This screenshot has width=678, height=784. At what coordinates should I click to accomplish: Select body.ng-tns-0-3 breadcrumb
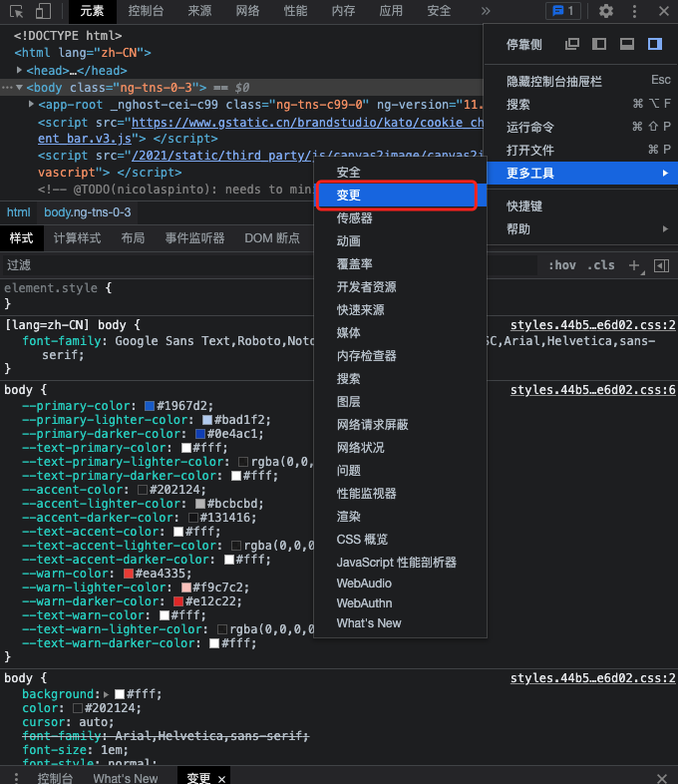88,212
